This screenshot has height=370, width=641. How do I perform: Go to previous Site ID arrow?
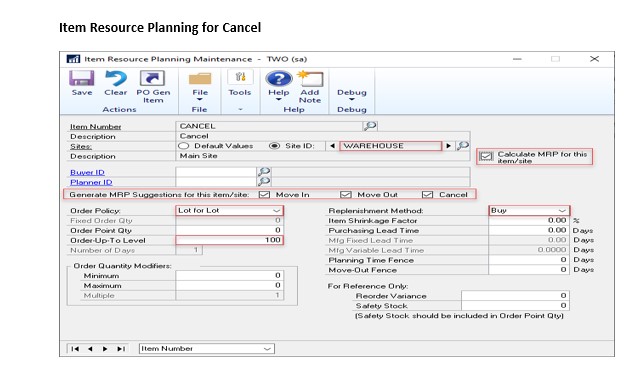click(332, 146)
